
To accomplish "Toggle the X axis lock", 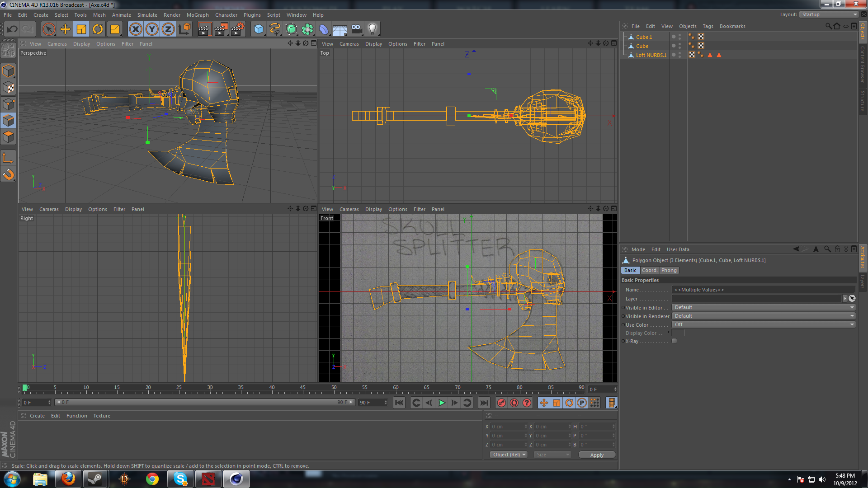I will tap(136, 29).
